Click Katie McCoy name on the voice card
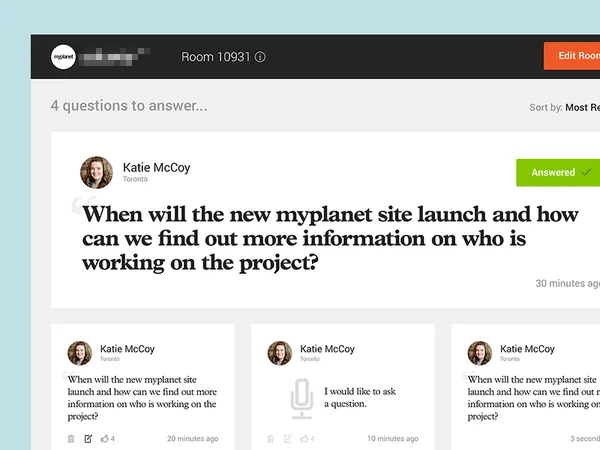Image resolution: width=600 pixels, height=450 pixels. click(x=327, y=349)
